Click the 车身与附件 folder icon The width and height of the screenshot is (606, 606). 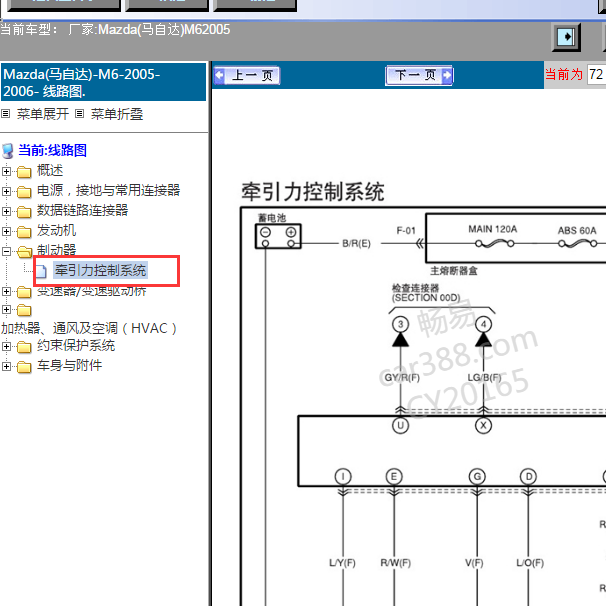click(24, 366)
